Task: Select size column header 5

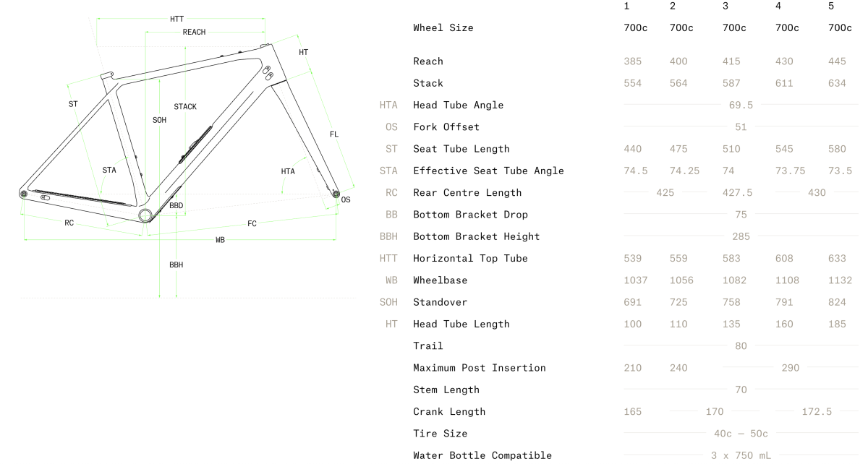Action: [x=831, y=6]
